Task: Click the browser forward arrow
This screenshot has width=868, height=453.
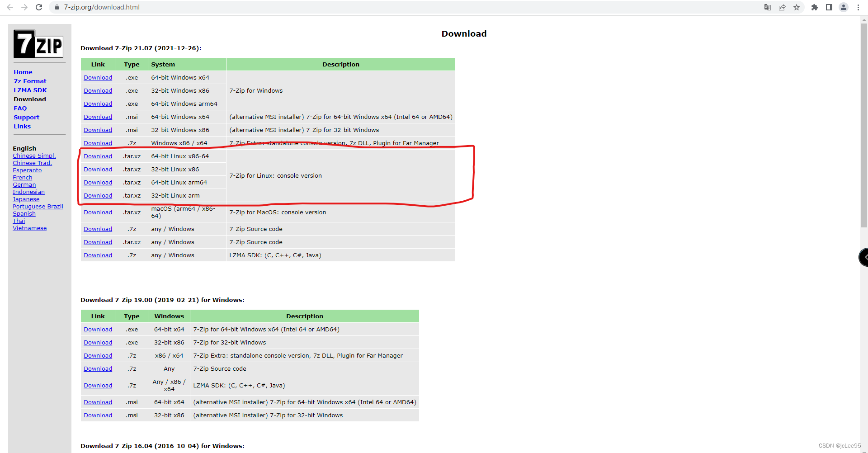Action: [x=24, y=7]
